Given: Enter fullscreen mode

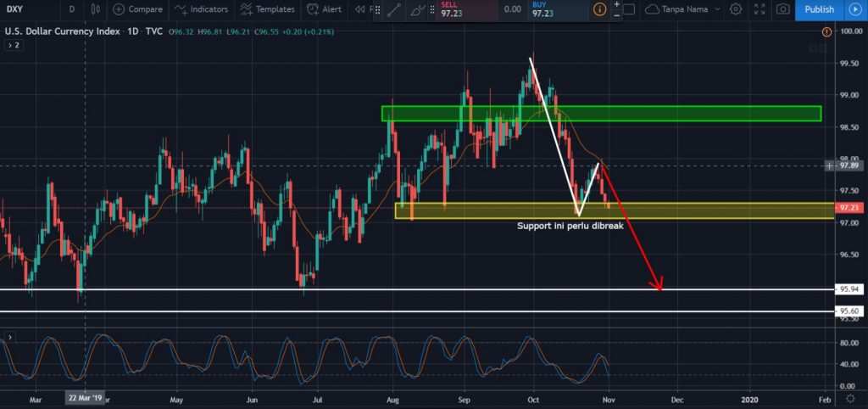Looking at the screenshot, I should [759, 9].
